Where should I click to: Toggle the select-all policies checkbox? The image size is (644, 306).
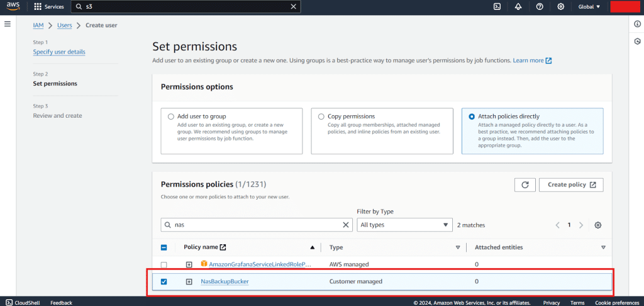tap(164, 247)
